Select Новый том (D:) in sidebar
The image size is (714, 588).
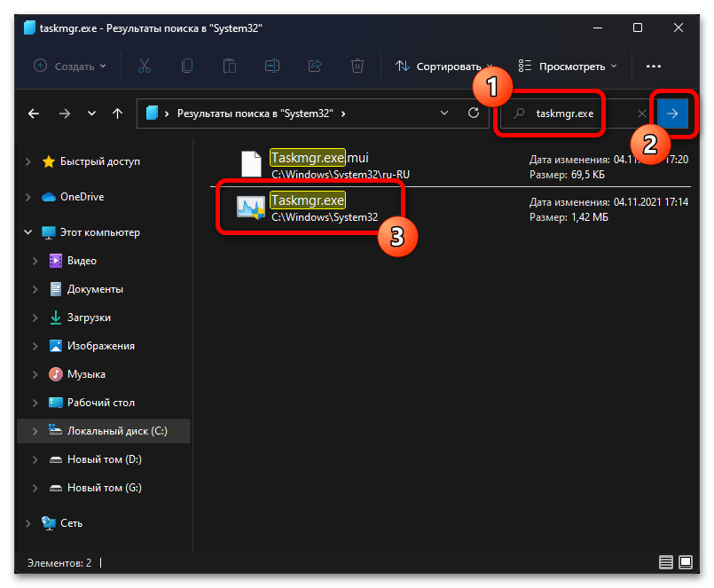[105, 459]
